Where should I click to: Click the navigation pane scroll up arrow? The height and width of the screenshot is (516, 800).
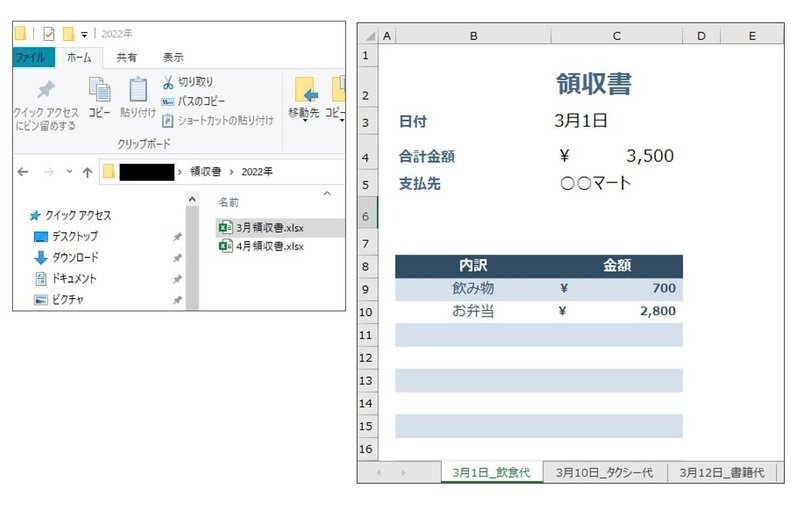coord(192,200)
